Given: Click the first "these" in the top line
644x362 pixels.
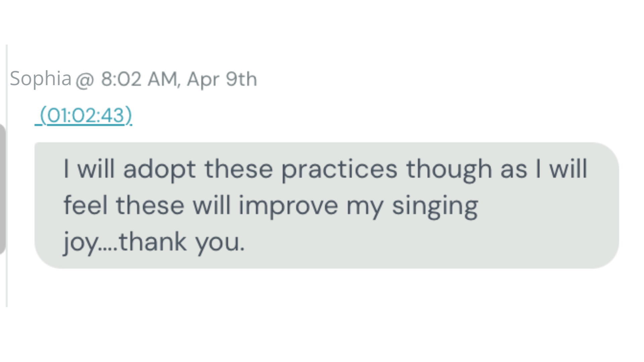Looking at the screenshot, I should [238, 170].
